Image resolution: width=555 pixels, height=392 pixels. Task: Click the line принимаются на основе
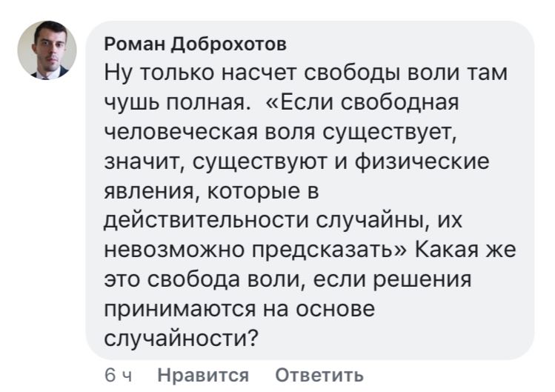(240, 309)
